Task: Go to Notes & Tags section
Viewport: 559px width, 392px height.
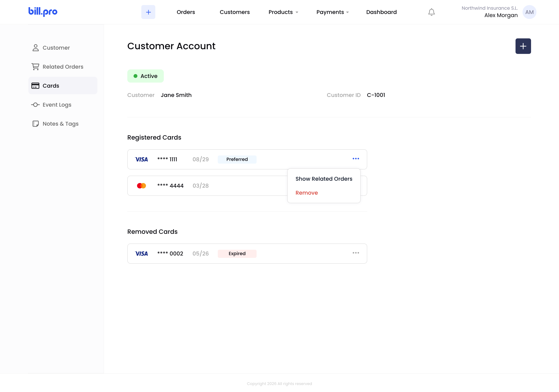Action: click(x=63, y=124)
